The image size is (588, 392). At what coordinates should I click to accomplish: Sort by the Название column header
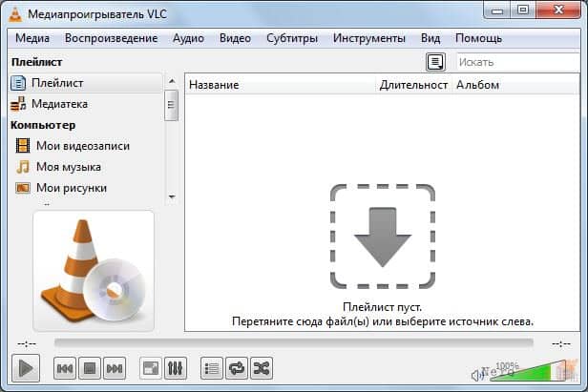pyautogui.click(x=281, y=85)
